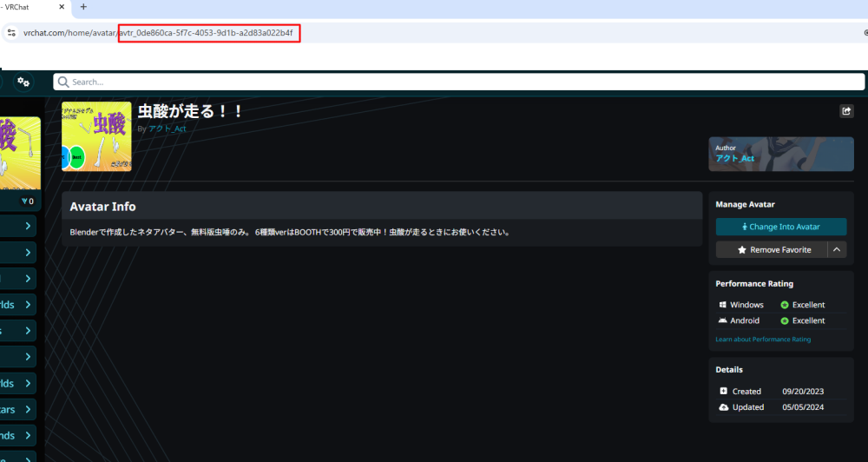Click the Windows platform icon
The image size is (868, 462).
coord(722,305)
